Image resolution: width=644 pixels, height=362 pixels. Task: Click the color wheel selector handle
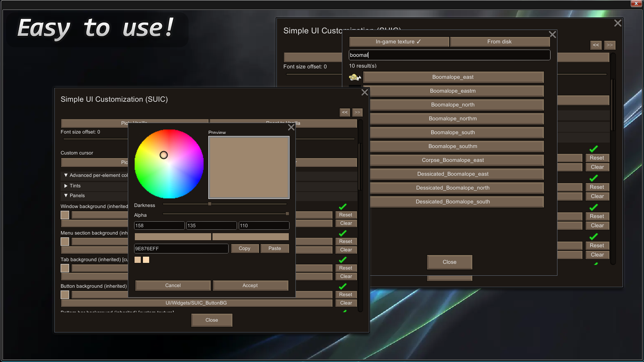click(163, 155)
